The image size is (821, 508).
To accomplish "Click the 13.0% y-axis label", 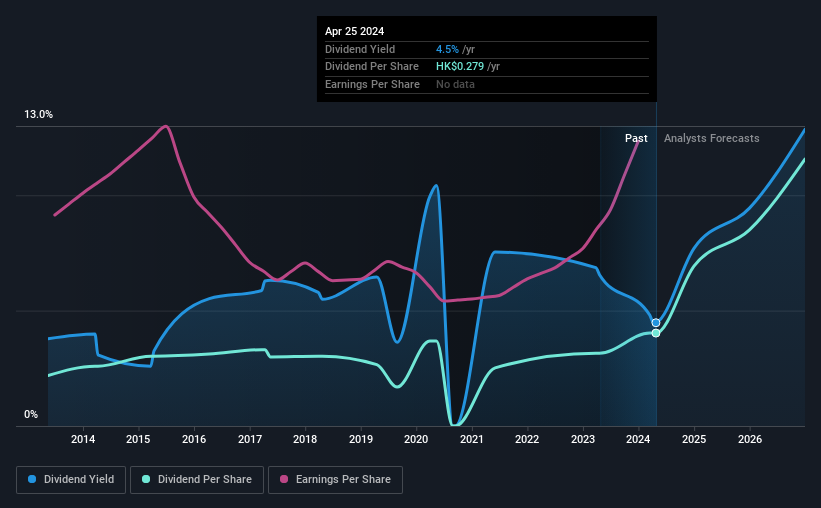I will (38, 115).
